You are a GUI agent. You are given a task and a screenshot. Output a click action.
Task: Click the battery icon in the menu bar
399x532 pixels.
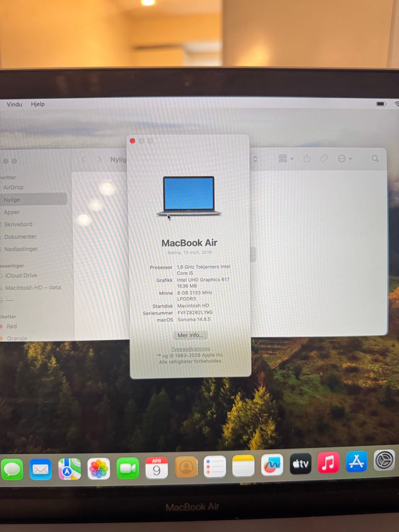[381, 104]
